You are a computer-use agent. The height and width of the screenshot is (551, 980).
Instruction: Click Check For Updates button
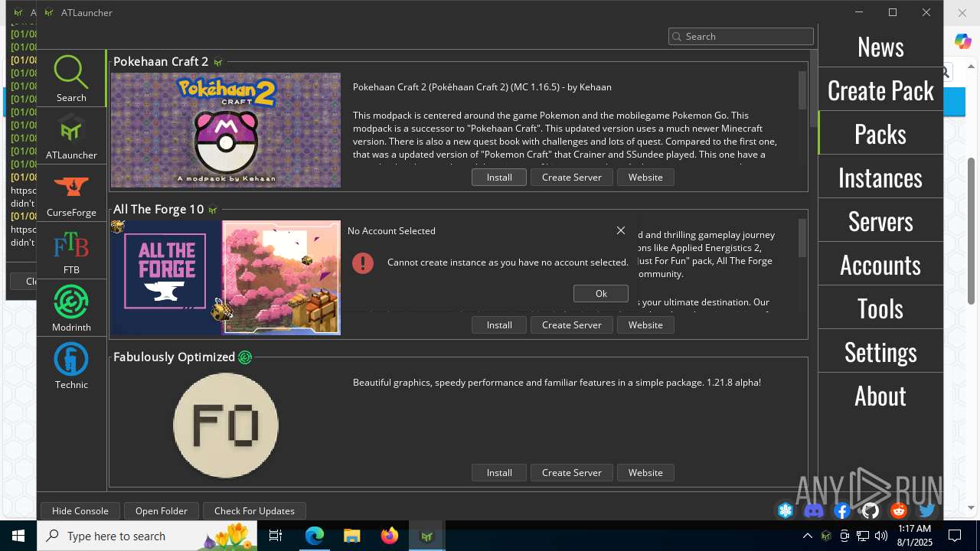pos(254,510)
